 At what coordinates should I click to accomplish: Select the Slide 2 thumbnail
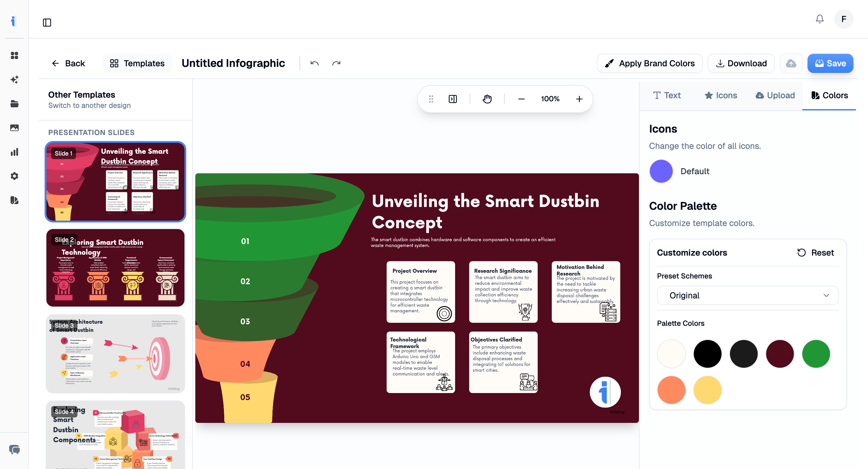click(115, 268)
